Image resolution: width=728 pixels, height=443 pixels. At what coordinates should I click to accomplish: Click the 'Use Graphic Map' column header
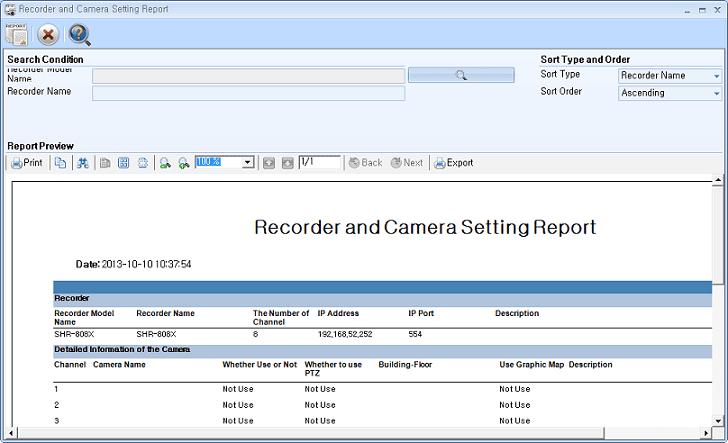click(x=532, y=365)
